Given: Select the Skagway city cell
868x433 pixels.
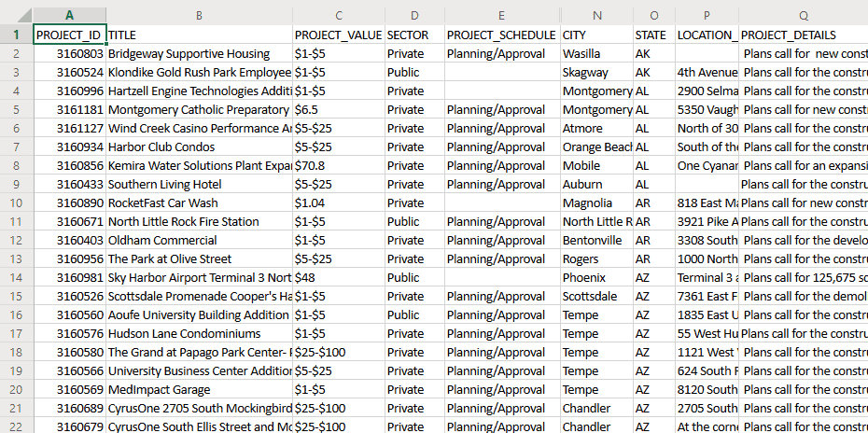Looking at the screenshot, I should 596,73.
